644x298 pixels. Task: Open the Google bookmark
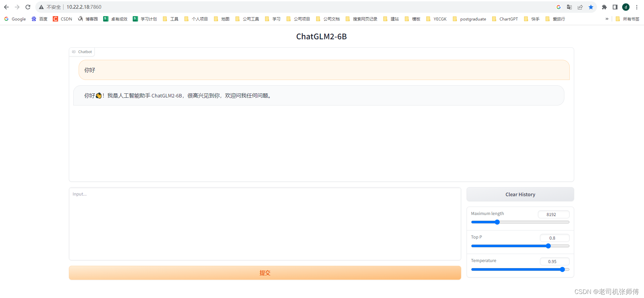tap(15, 19)
